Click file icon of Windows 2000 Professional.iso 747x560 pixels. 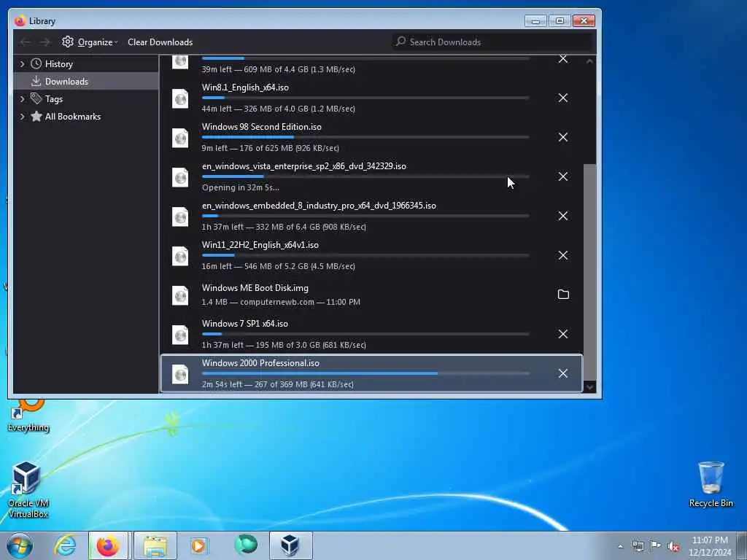point(180,374)
